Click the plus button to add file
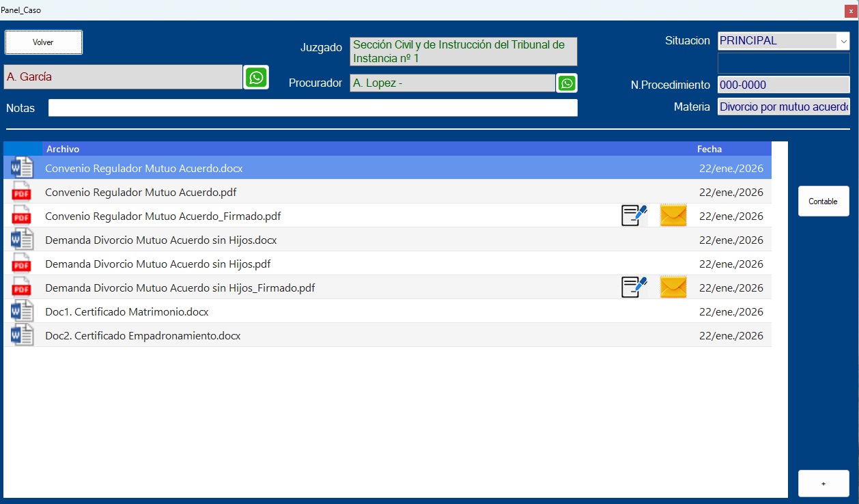This screenshot has width=859, height=504. point(823,484)
